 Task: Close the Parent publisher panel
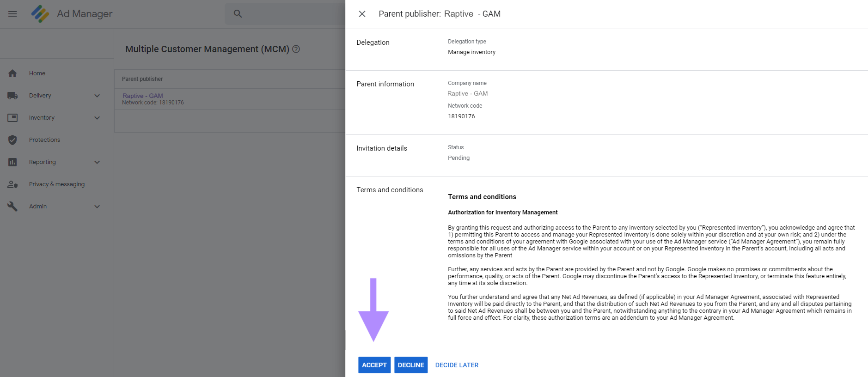pyautogui.click(x=362, y=14)
